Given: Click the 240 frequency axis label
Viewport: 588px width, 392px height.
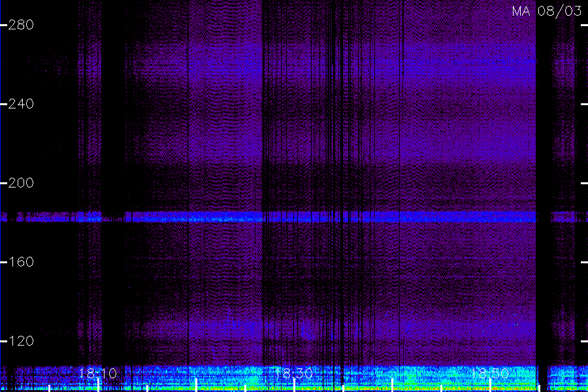Looking at the screenshot, I should (x=21, y=104).
